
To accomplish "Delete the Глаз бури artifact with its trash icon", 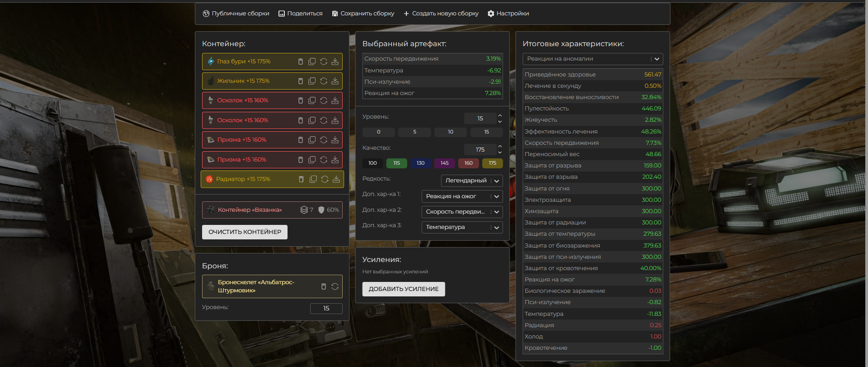I will (301, 62).
